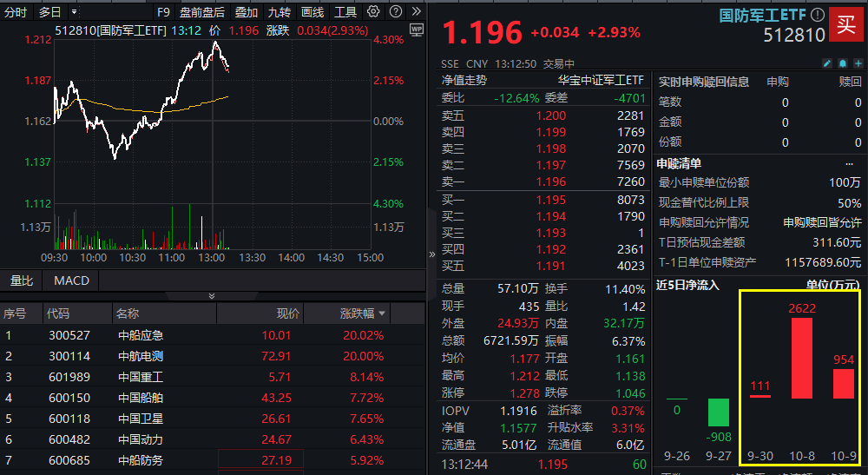The width and height of the screenshot is (868, 475).
Task: Toggle the 九转 indicator
Action: click(x=279, y=12)
